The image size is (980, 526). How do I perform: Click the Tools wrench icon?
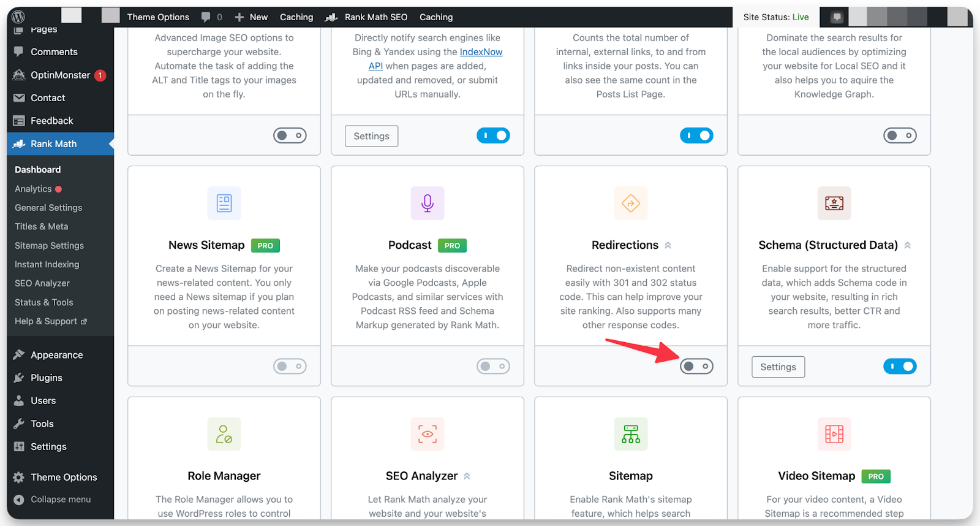click(19, 424)
